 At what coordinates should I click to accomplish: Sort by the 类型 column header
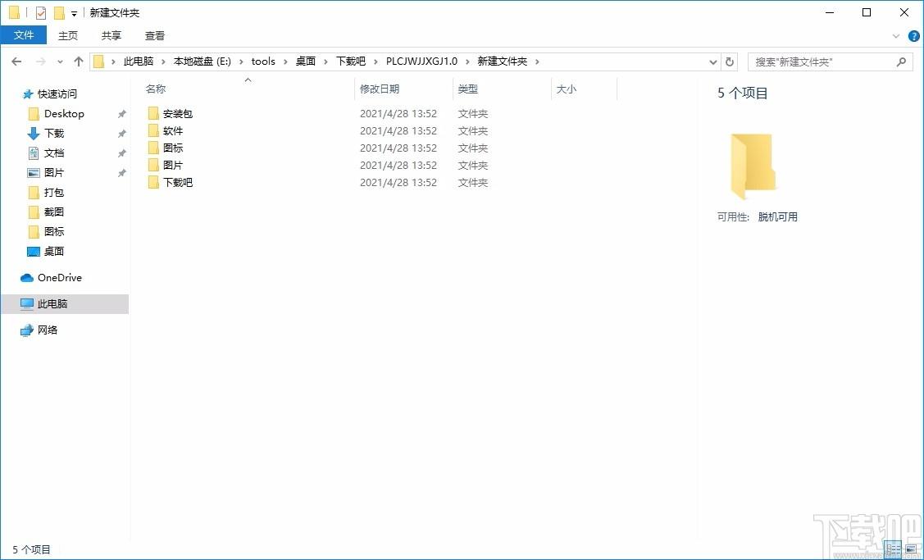(x=468, y=89)
